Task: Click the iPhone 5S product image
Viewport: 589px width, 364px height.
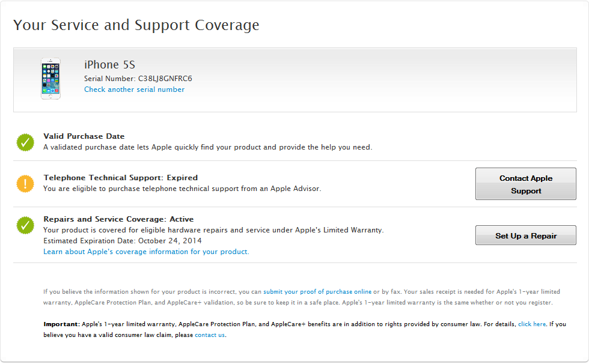Action: (51, 79)
